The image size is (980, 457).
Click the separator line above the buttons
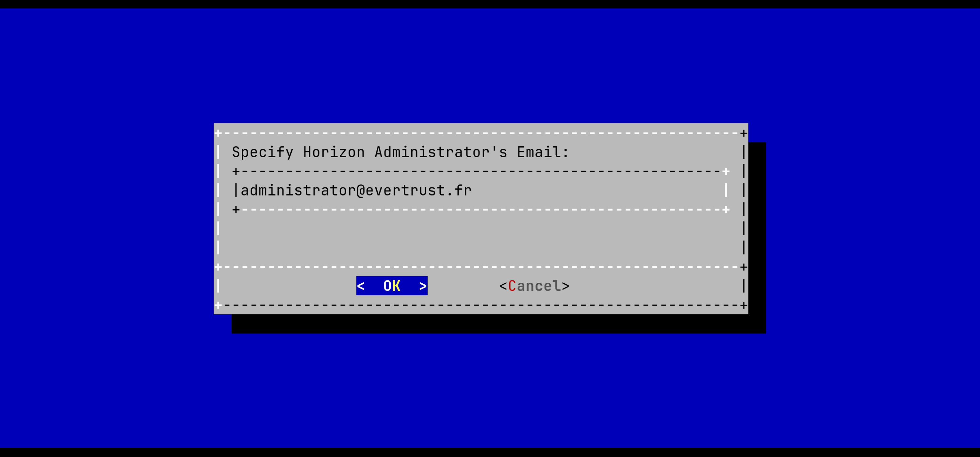pos(481,267)
